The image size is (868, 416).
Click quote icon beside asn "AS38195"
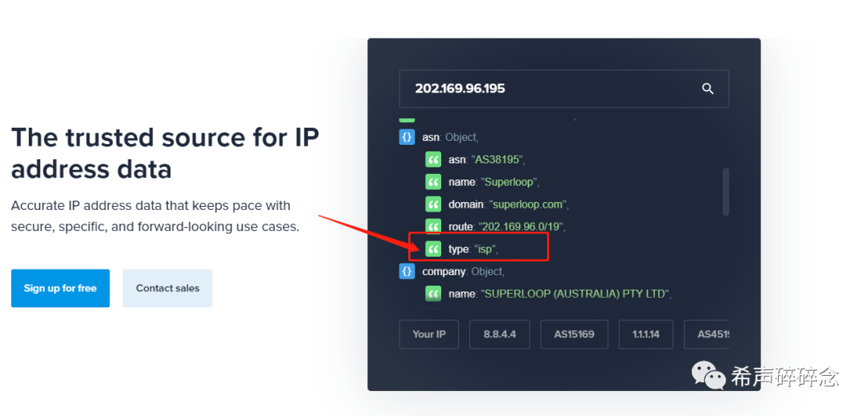[433, 159]
